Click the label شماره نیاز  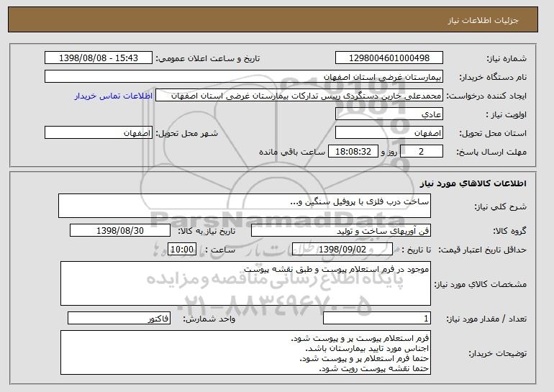click(507, 59)
